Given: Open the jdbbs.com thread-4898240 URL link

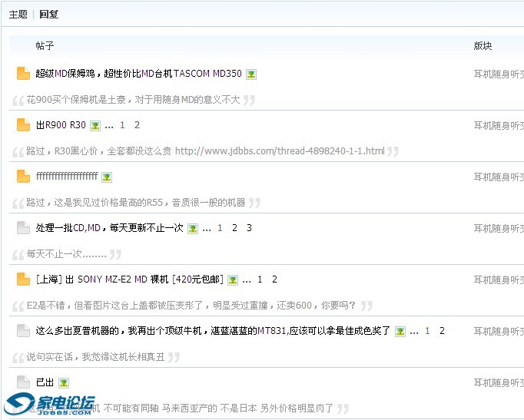Looking at the screenshot, I should (280, 151).
